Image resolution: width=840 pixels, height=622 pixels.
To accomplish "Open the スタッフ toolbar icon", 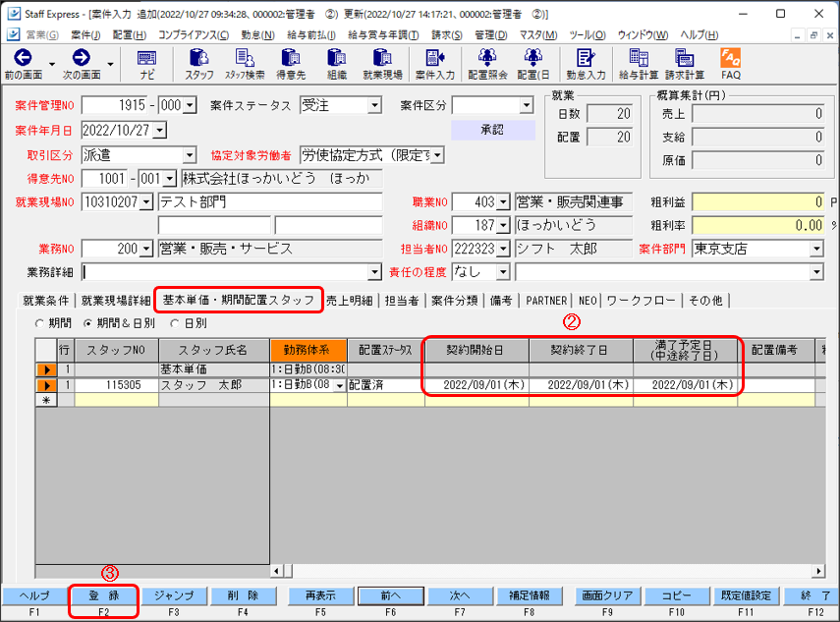I will tap(199, 64).
